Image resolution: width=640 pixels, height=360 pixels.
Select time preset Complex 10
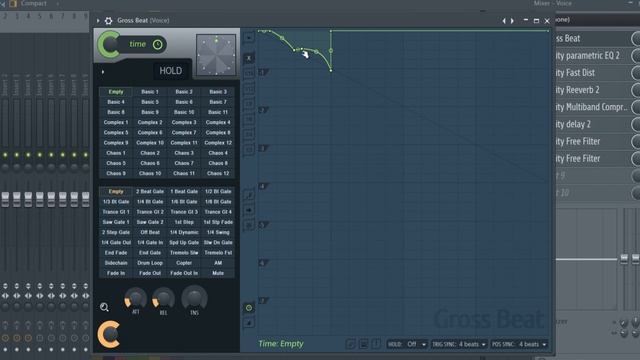coord(150,143)
